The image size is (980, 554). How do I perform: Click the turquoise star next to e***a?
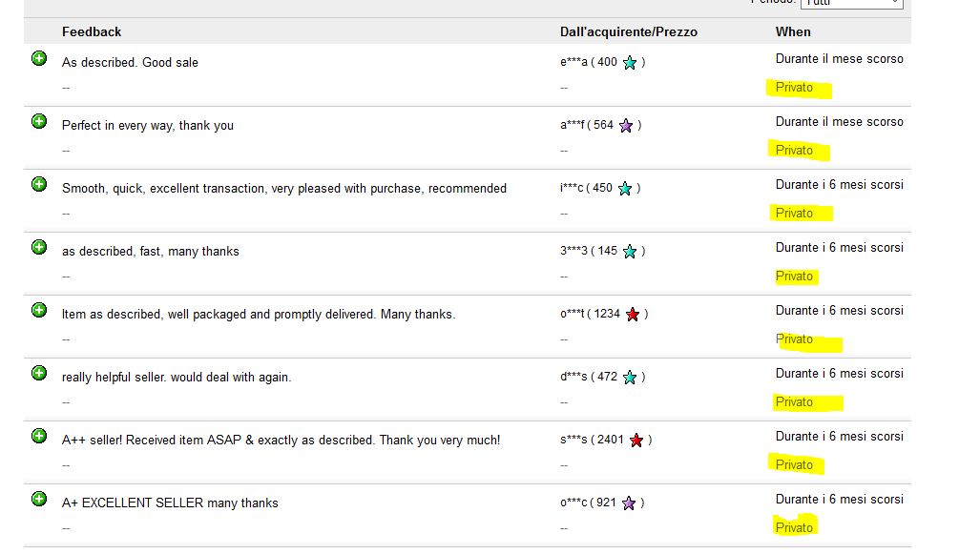630,63
